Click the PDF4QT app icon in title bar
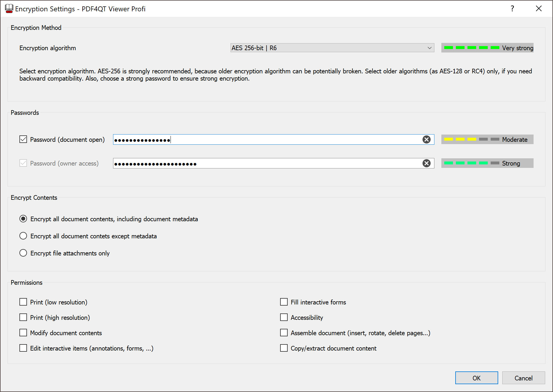This screenshot has height=392, width=553. (x=9, y=9)
